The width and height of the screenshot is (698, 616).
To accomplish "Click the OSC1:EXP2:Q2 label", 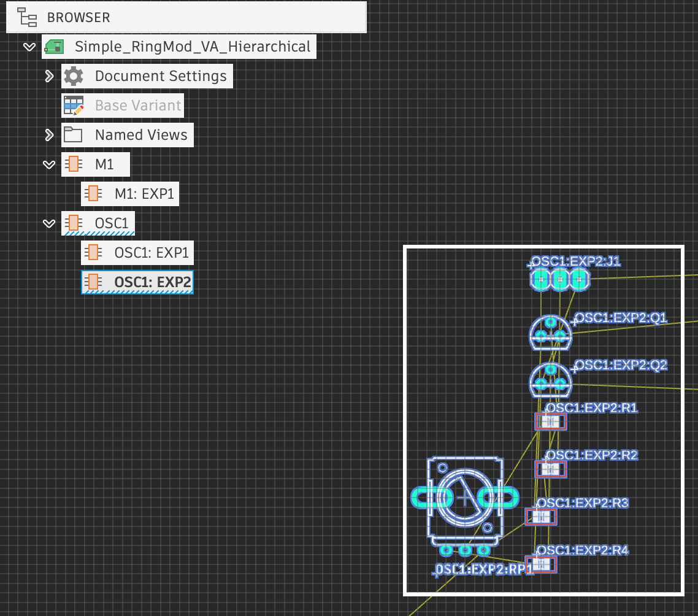I will [x=621, y=365].
